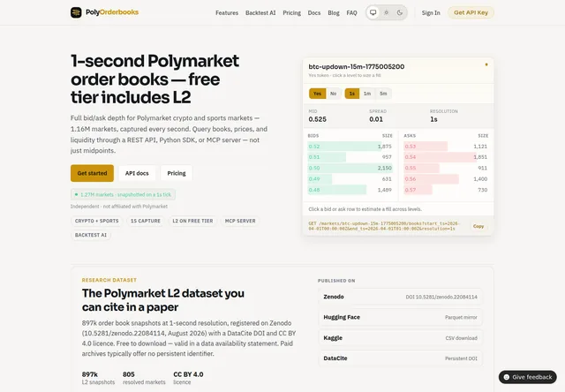Click the 0.51 bid row
Viewport: 565px width, 392px height.
tap(350, 157)
